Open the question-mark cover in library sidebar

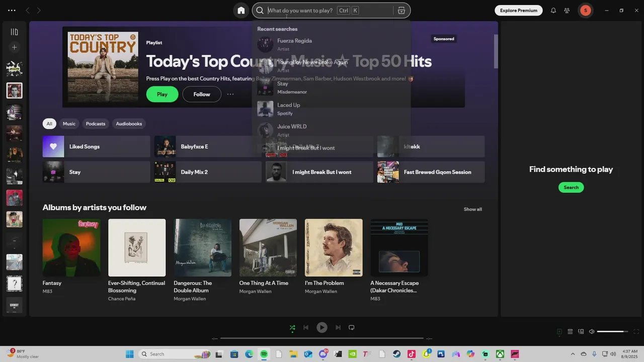pos(14,284)
